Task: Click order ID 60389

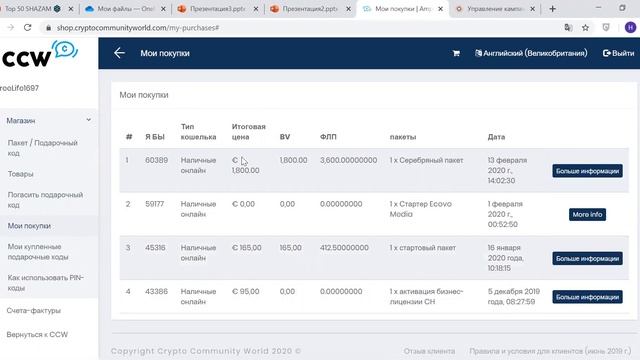Action: coord(156,160)
